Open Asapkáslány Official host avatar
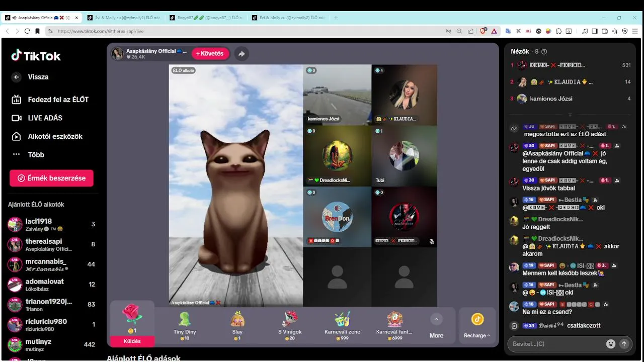The height and width of the screenshot is (362, 644). coord(117,54)
